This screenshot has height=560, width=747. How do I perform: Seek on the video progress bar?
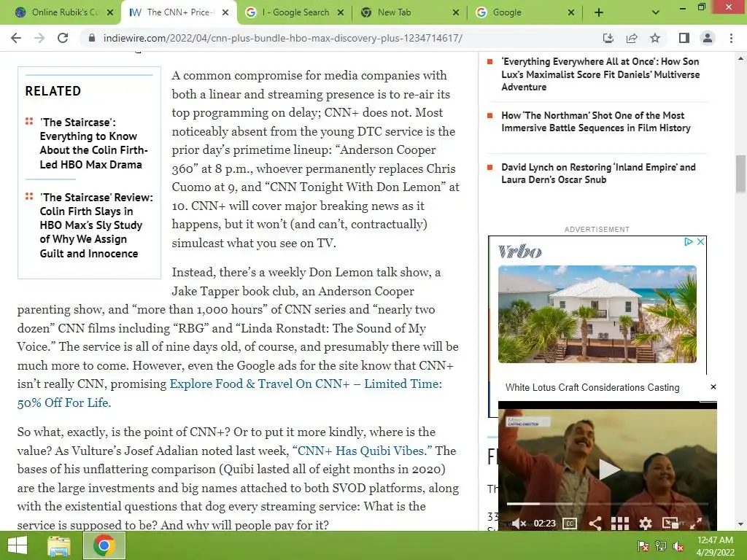[x=608, y=503]
